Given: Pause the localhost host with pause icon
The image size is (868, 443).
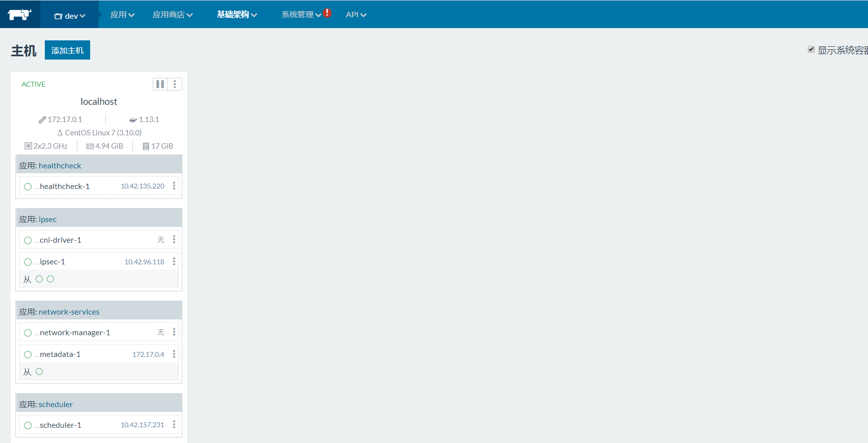Looking at the screenshot, I should coord(160,84).
